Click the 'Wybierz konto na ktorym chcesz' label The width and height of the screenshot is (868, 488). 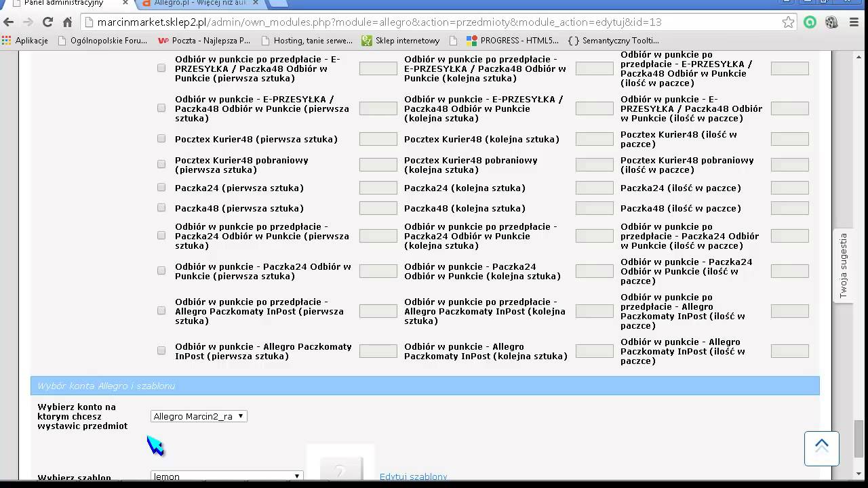coord(82,416)
